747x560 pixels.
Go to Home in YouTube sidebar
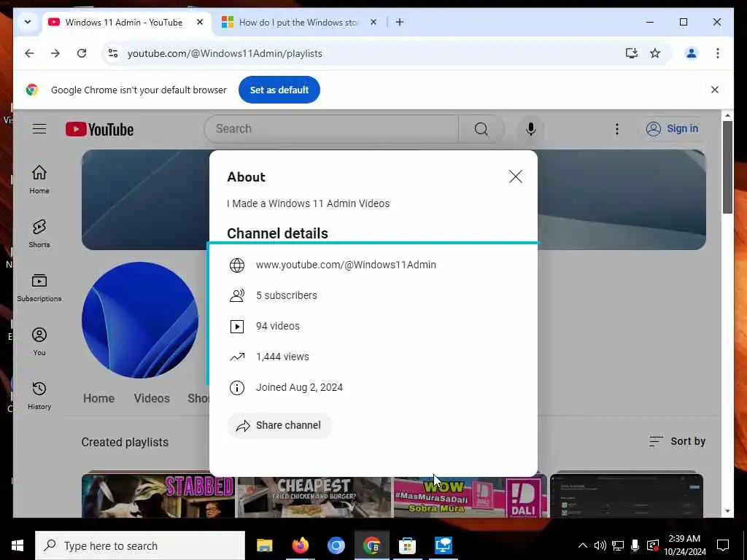click(x=39, y=179)
